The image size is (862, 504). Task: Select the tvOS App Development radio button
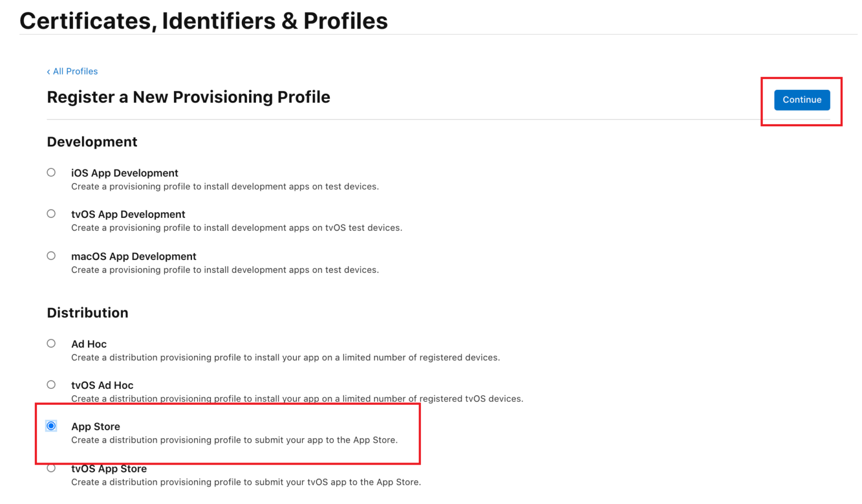click(x=51, y=213)
